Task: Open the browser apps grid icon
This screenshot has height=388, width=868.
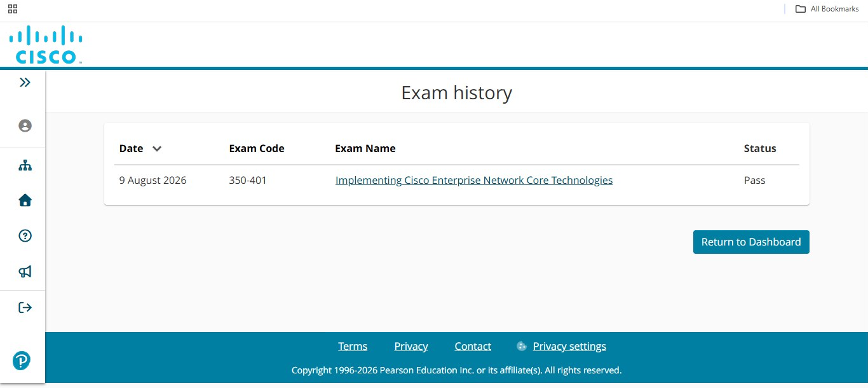Action: point(13,9)
